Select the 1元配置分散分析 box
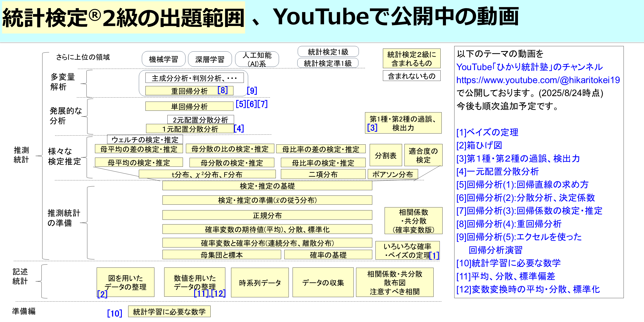644x322 pixels. pos(190,129)
